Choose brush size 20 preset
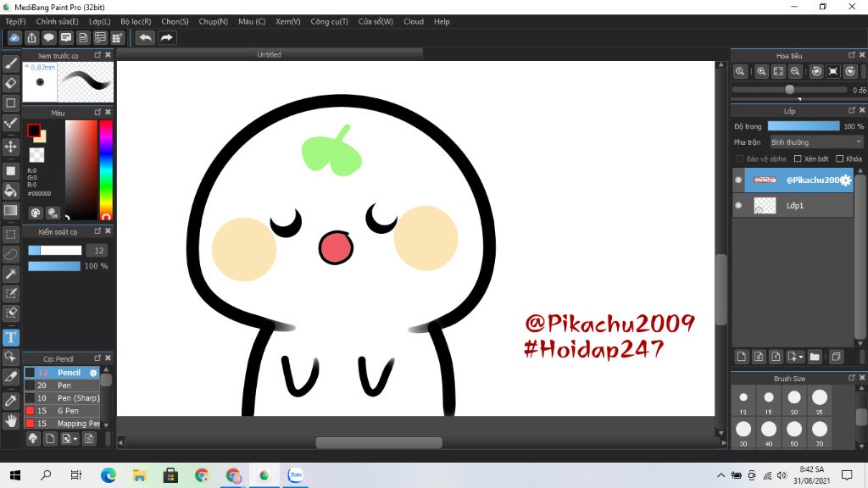Image resolution: width=868 pixels, height=488 pixels. coord(794,401)
